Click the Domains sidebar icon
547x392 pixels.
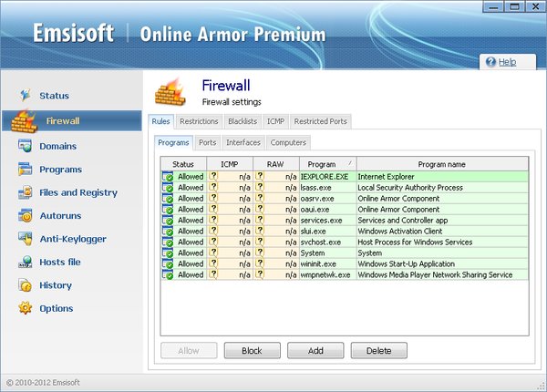pos(26,146)
